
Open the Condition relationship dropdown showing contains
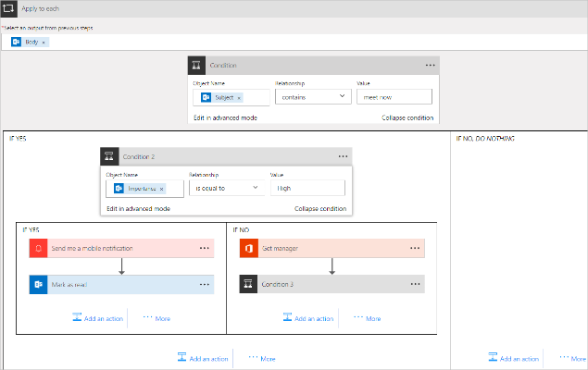pyautogui.click(x=311, y=97)
